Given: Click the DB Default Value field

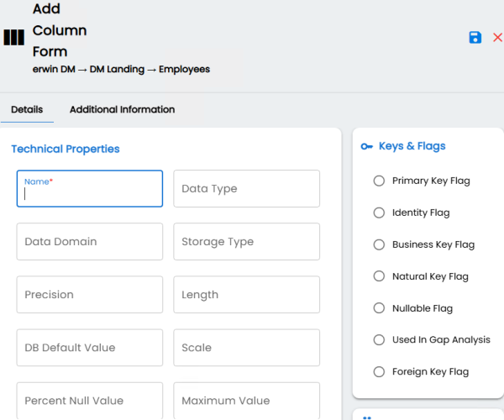Looking at the screenshot, I should [x=90, y=348].
